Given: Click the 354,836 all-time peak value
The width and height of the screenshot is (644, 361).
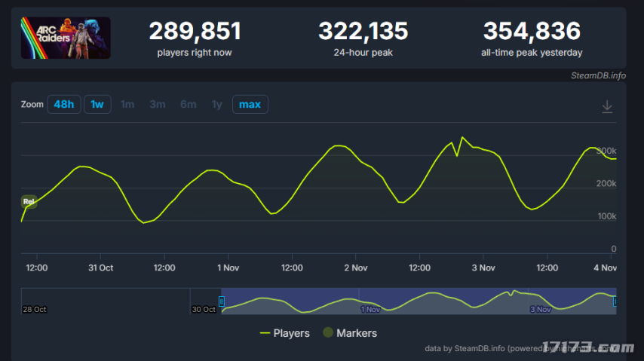Looking at the screenshot, I should click(532, 32).
